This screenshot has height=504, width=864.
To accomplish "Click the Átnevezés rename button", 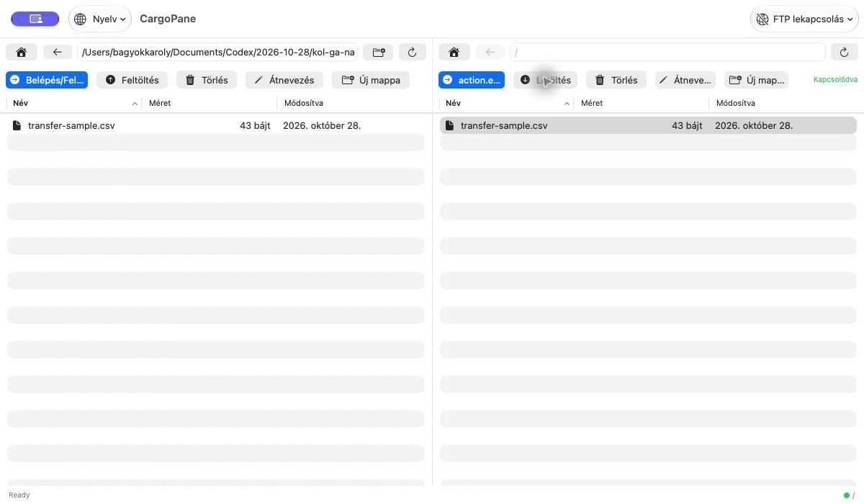I will tap(284, 80).
